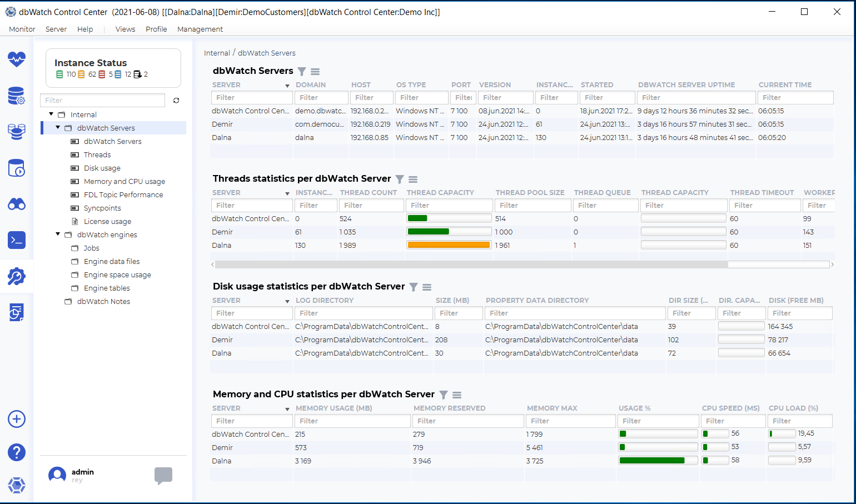The height and width of the screenshot is (504, 856).
Task: Click the green 110 instance status icon
Action: point(59,74)
